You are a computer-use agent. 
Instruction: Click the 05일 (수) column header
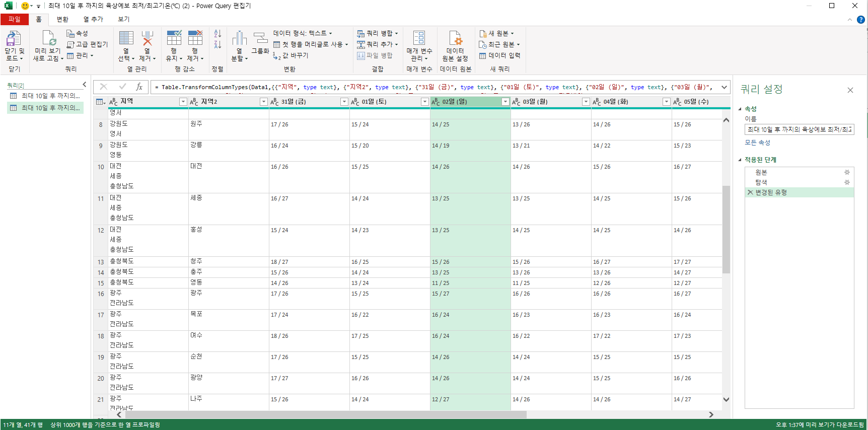pos(696,102)
